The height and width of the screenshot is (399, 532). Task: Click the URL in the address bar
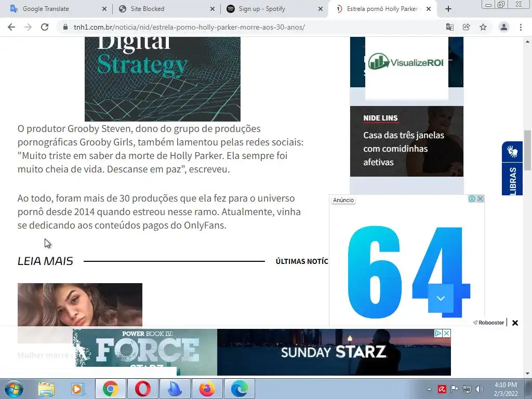tap(189, 27)
